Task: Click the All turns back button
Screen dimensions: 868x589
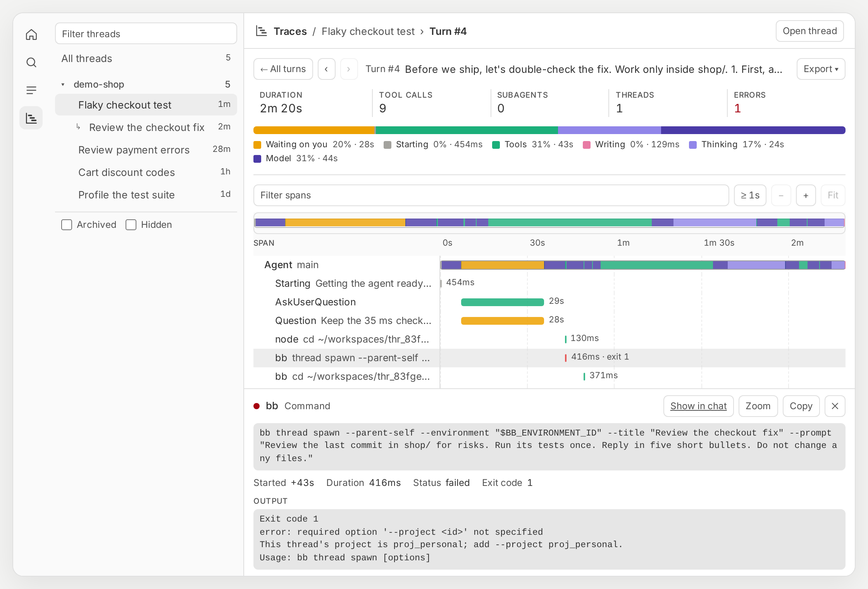Action: pyautogui.click(x=283, y=69)
